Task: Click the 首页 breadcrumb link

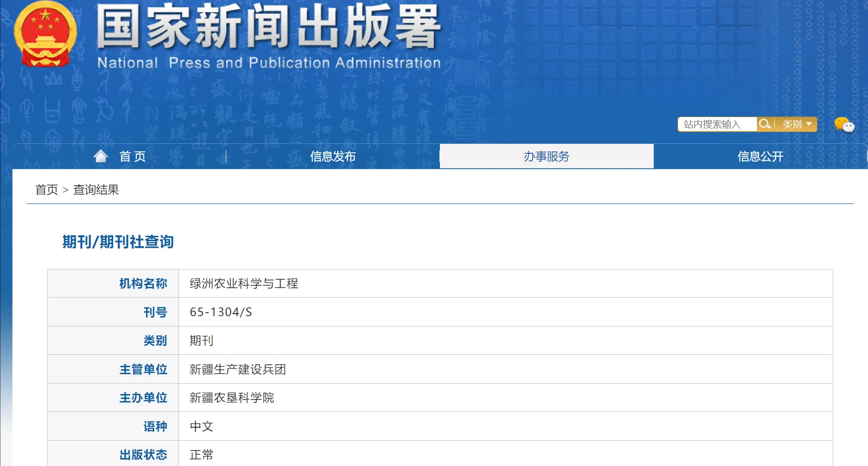Action: [47, 190]
